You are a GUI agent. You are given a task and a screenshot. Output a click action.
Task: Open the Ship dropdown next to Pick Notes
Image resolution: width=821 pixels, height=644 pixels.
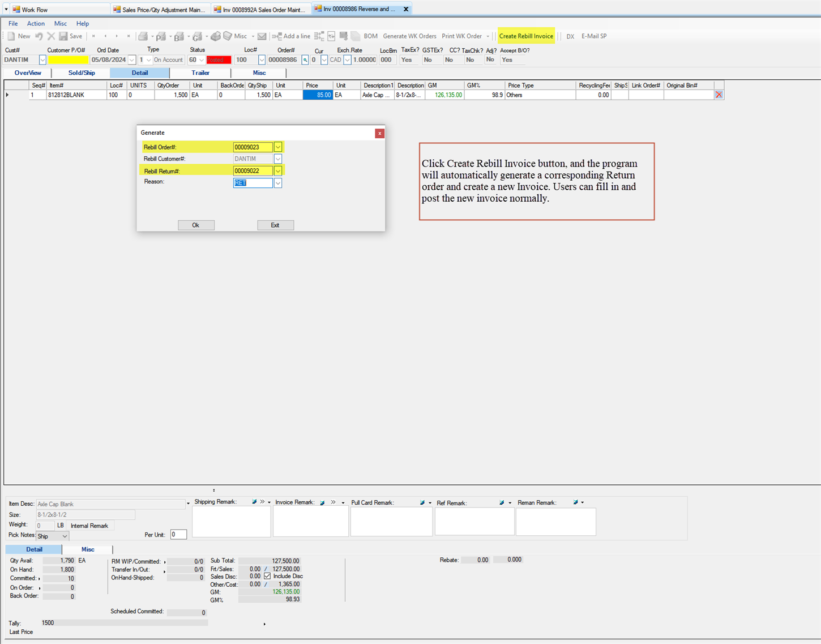click(63, 536)
